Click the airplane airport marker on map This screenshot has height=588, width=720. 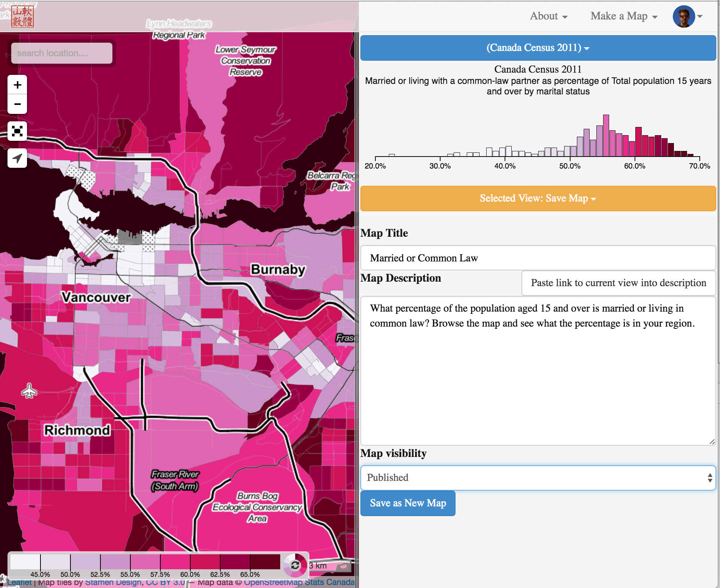29,391
